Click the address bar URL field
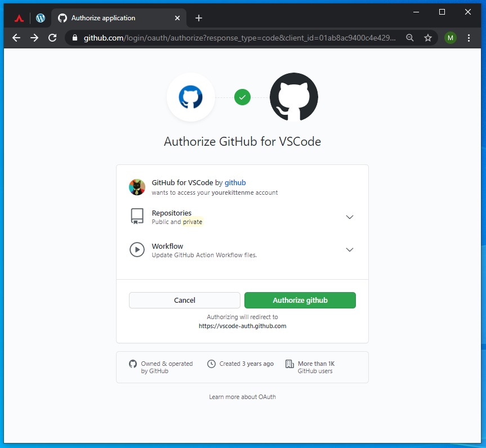The width and height of the screenshot is (486, 448). click(239, 38)
